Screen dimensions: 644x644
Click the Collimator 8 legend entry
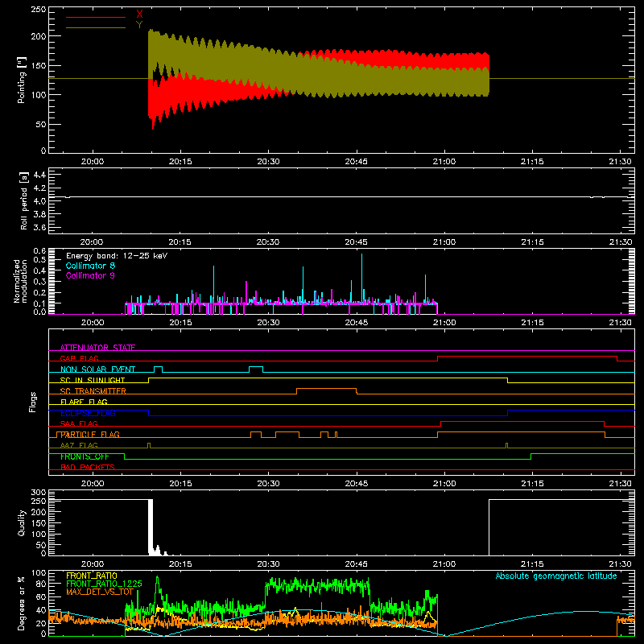(x=90, y=266)
